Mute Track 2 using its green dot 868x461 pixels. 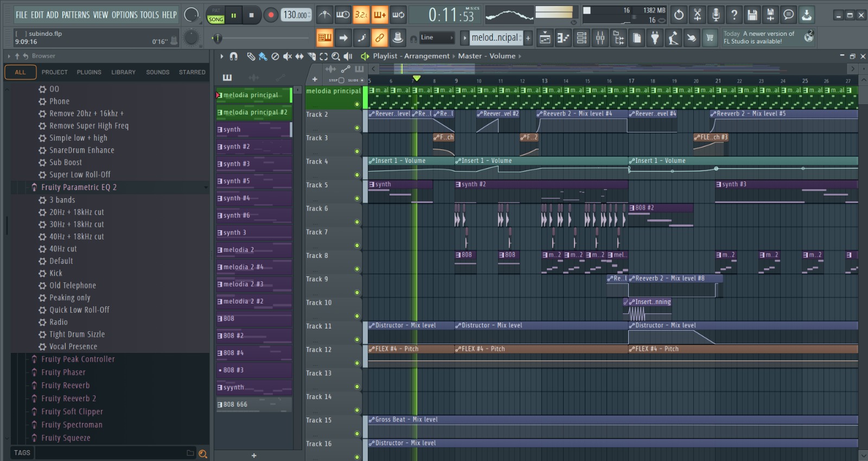357,128
